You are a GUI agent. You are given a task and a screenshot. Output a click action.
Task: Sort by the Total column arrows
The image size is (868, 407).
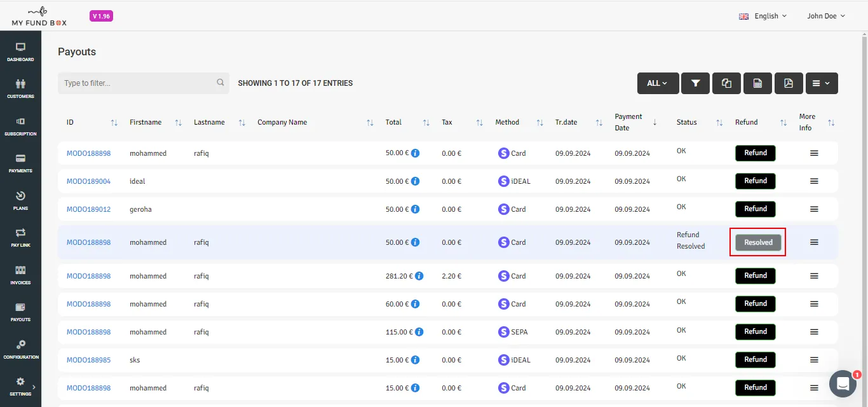pyautogui.click(x=426, y=122)
